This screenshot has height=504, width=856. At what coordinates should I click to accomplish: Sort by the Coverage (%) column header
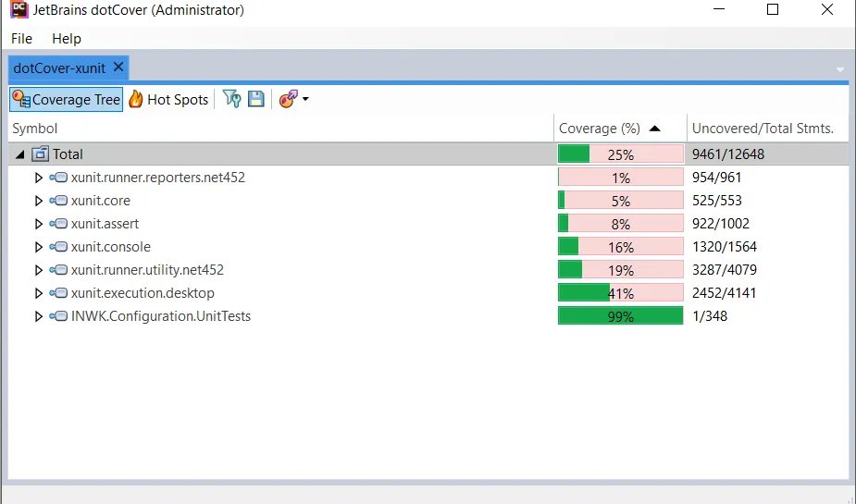click(620, 129)
